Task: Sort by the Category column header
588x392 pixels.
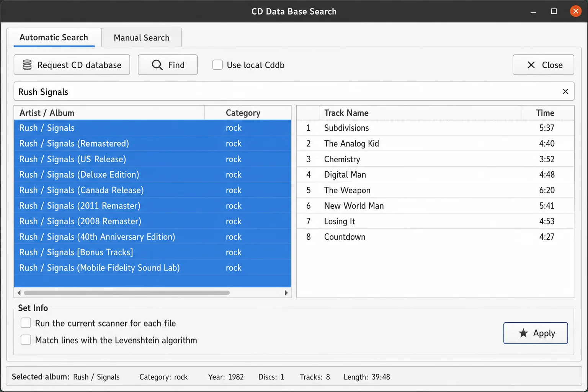Action: pyautogui.click(x=248, y=113)
